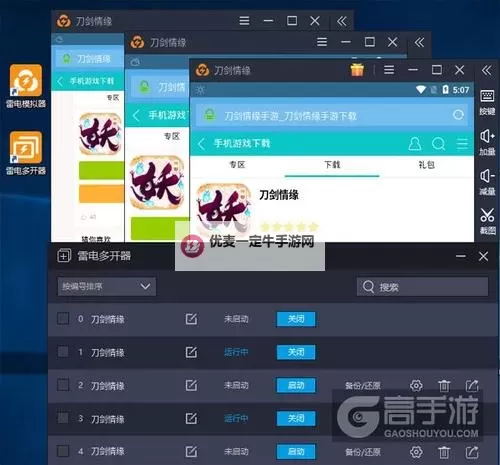Viewport: 500px width, 465px height.
Task: Click orange button in back emulator window
Action: click(x=101, y=194)
